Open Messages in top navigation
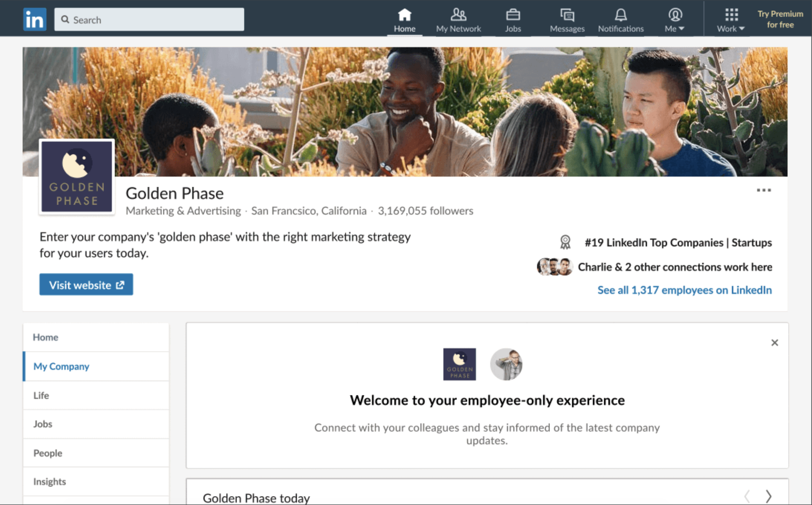Screen dimensions: 812x505 (567, 20)
